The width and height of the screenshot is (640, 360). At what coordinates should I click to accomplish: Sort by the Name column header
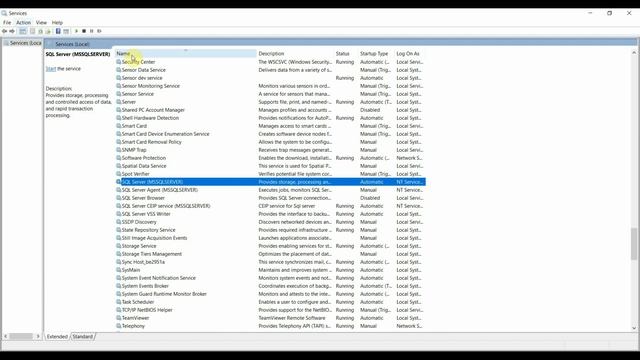185,53
